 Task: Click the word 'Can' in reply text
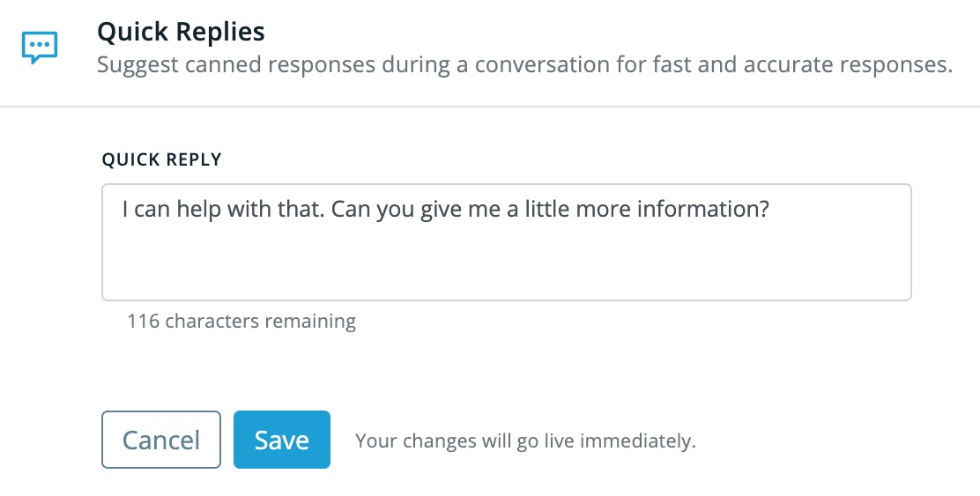351,210
